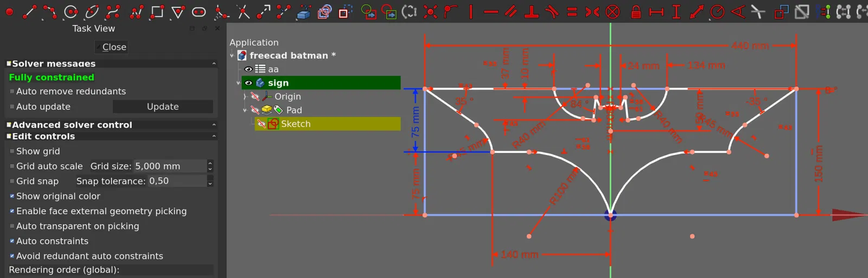Select the B-spline creation tool

click(x=113, y=11)
